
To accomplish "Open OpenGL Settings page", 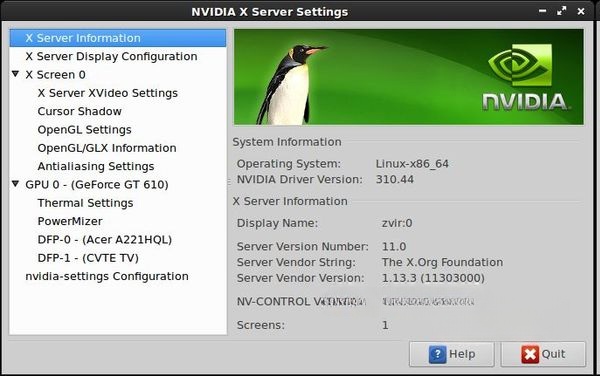I will [x=85, y=130].
